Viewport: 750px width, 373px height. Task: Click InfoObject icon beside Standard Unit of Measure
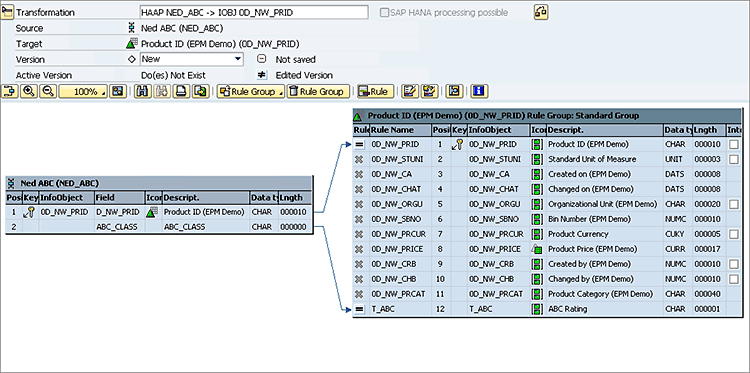tap(537, 159)
